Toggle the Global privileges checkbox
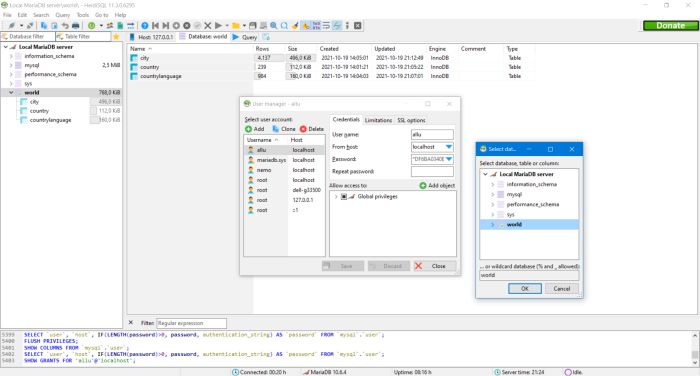Image resolution: width=700 pixels, height=376 pixels. 344,196
